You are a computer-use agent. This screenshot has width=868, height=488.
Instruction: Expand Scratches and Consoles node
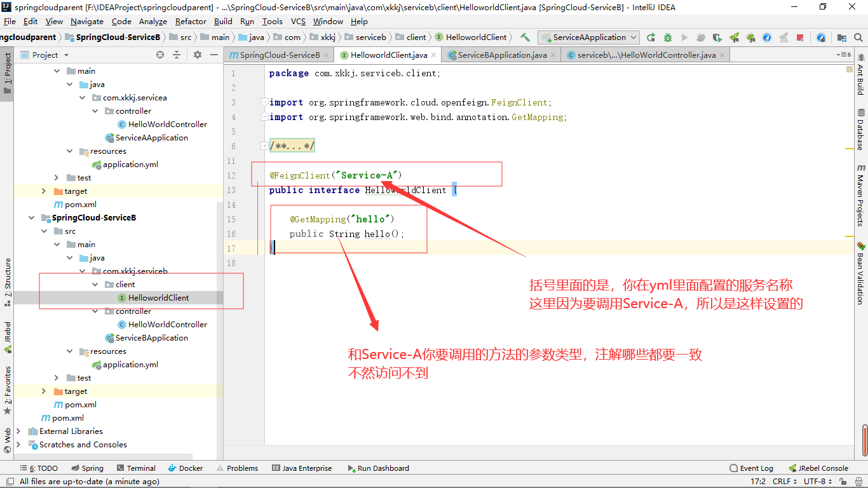[18, 445]
